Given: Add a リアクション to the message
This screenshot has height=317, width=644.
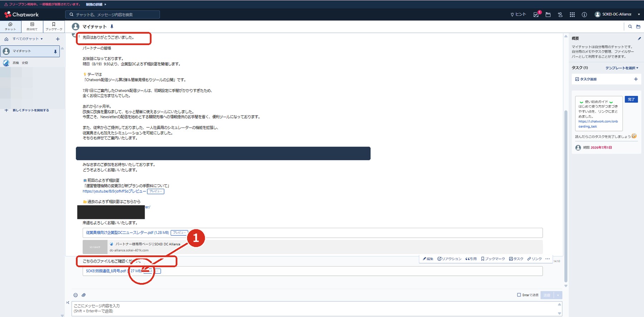Looking at the screenshot, I should pyautogui.click(x=449, y=259).
